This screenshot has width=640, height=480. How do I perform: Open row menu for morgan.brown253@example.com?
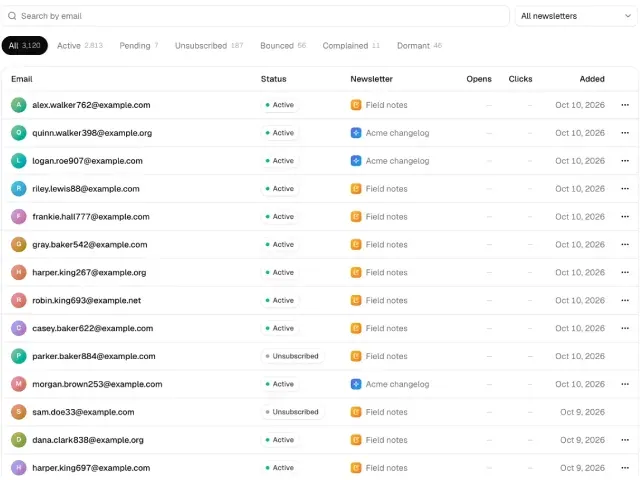(x=624, y=384)
